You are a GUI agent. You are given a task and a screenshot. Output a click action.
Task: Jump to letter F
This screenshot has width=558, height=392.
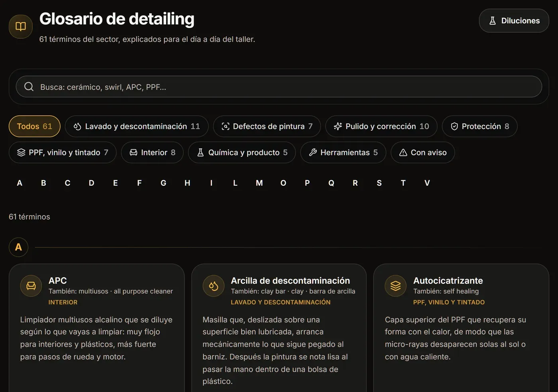point(139,183)
